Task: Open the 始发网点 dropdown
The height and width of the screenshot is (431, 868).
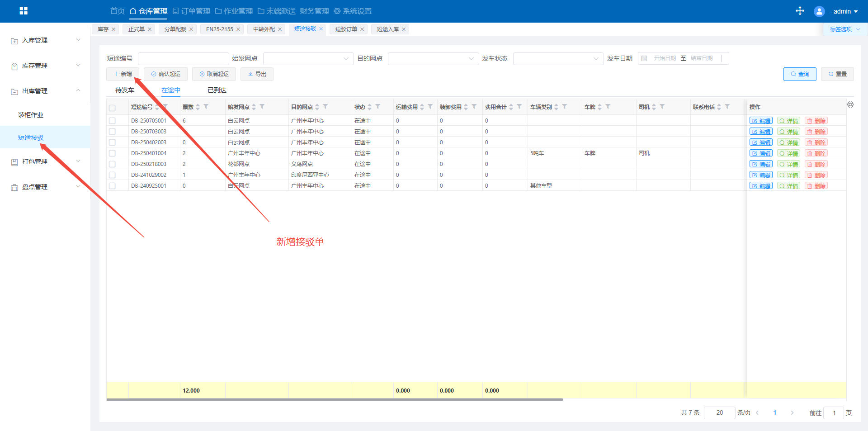Action: click(x=308, y=59)
